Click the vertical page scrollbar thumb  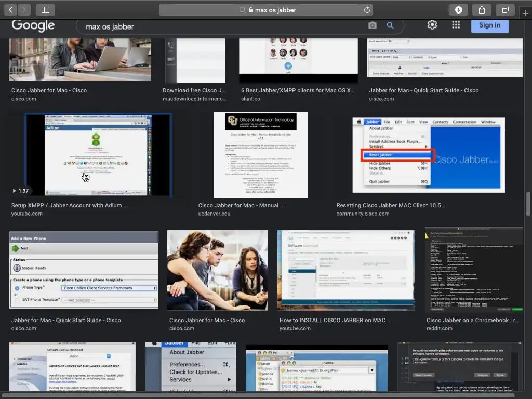point(528,204)
